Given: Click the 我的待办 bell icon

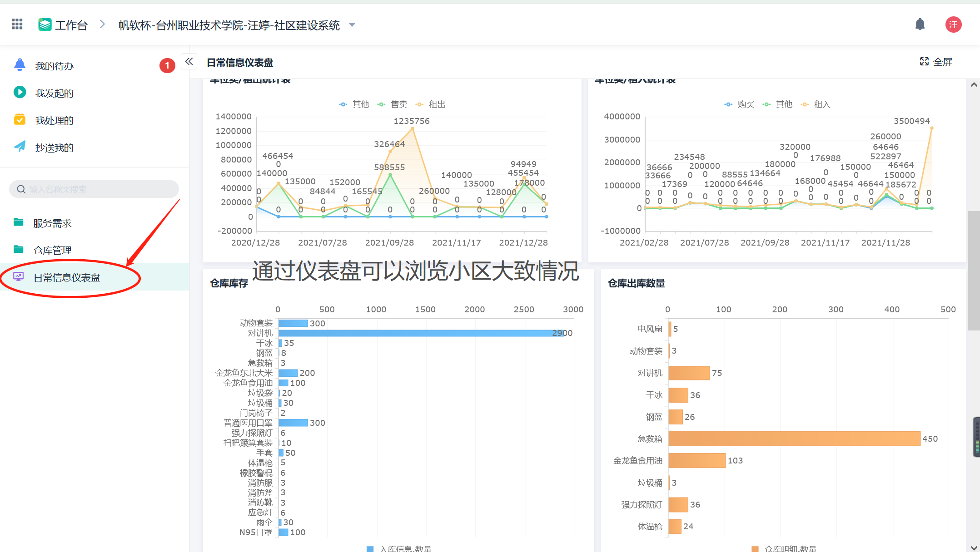Looking at the screenshot, I should (x=20, y=65).
